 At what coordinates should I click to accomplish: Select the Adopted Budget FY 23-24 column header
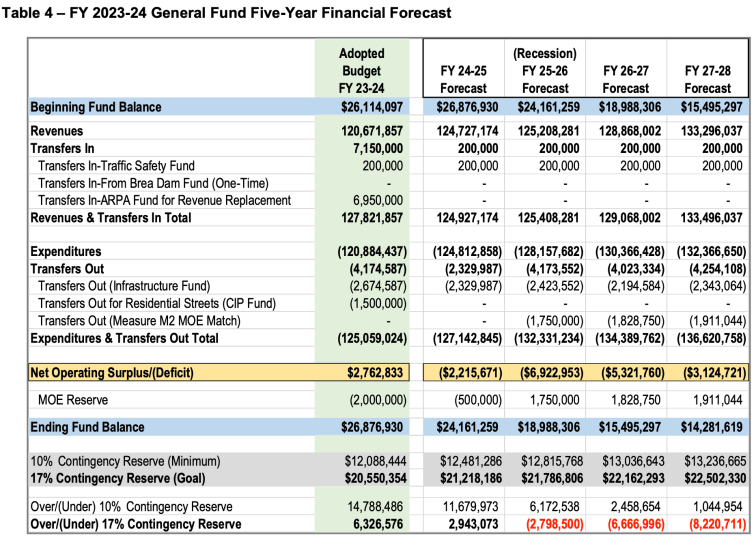[x=361, y=70]
